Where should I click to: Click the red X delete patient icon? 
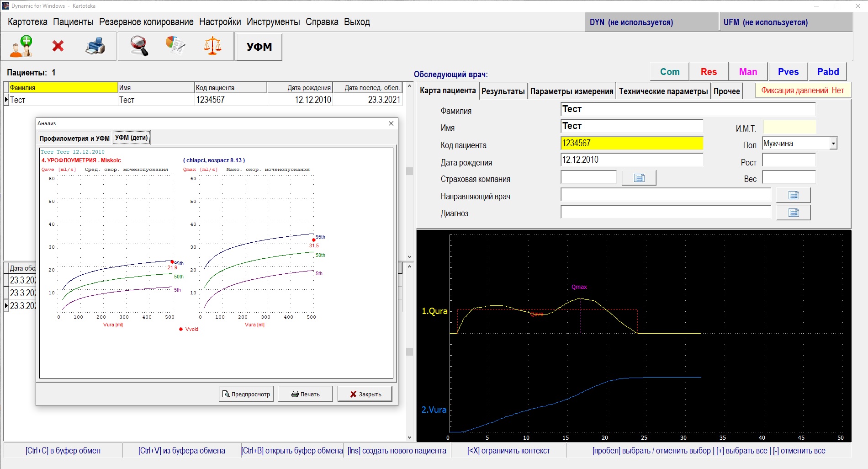pyautogui.click(x=58, y=46)
